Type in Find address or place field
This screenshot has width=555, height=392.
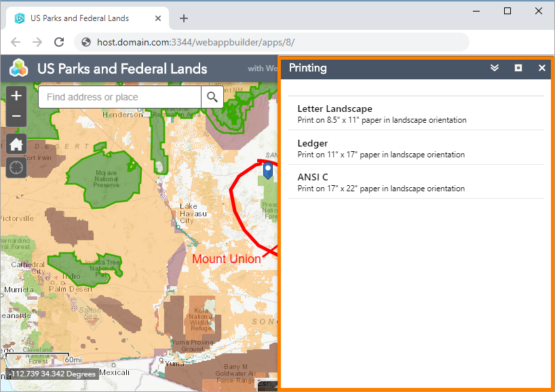119,97
